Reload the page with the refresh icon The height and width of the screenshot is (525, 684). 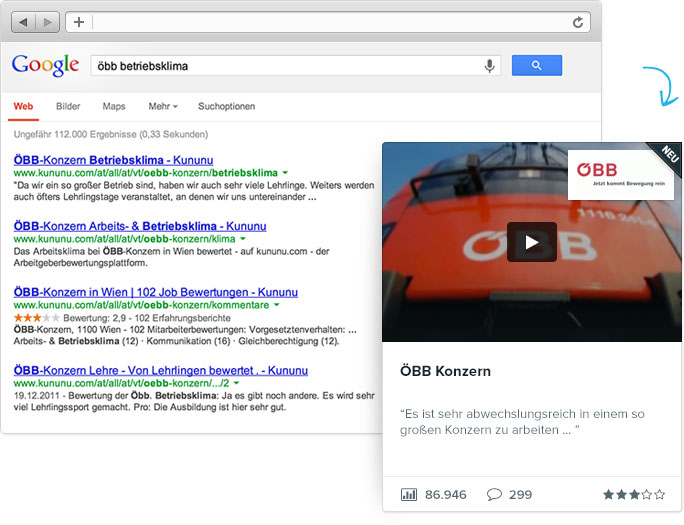578,22
